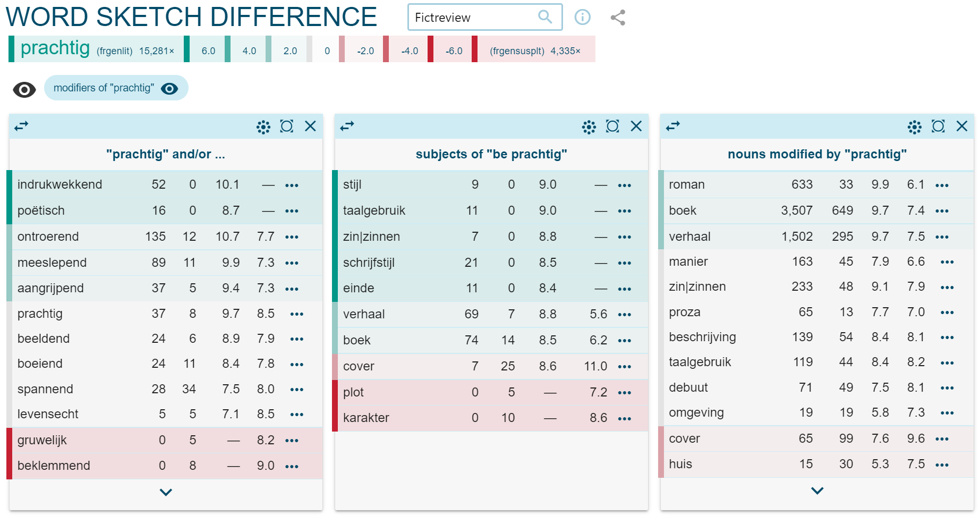Screen dimensions: 980x515
Task: Click the search magnifier icon in corpus box
Action: pyautogui.click(x=544, y=17)
